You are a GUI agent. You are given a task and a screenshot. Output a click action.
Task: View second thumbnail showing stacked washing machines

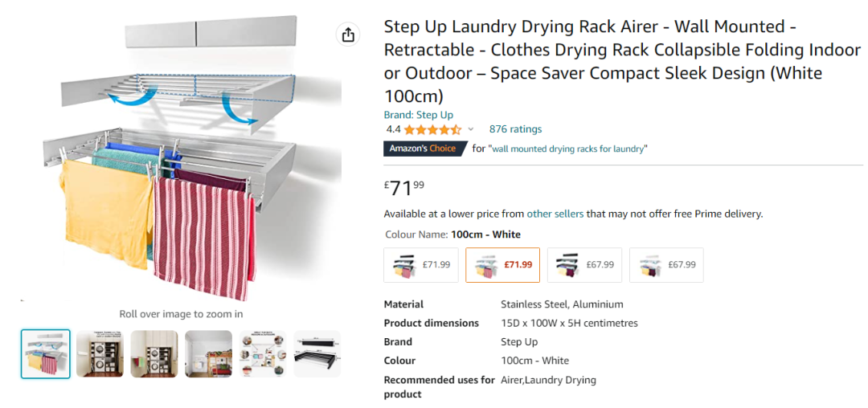click(100, 353)
